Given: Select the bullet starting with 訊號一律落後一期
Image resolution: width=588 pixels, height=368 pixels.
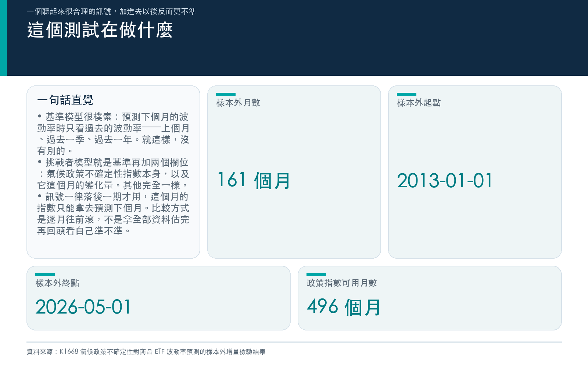Looking at the screenshot, I should 113,214.
